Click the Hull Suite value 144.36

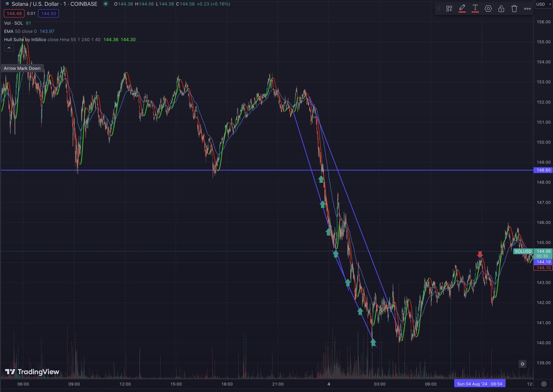111,40
